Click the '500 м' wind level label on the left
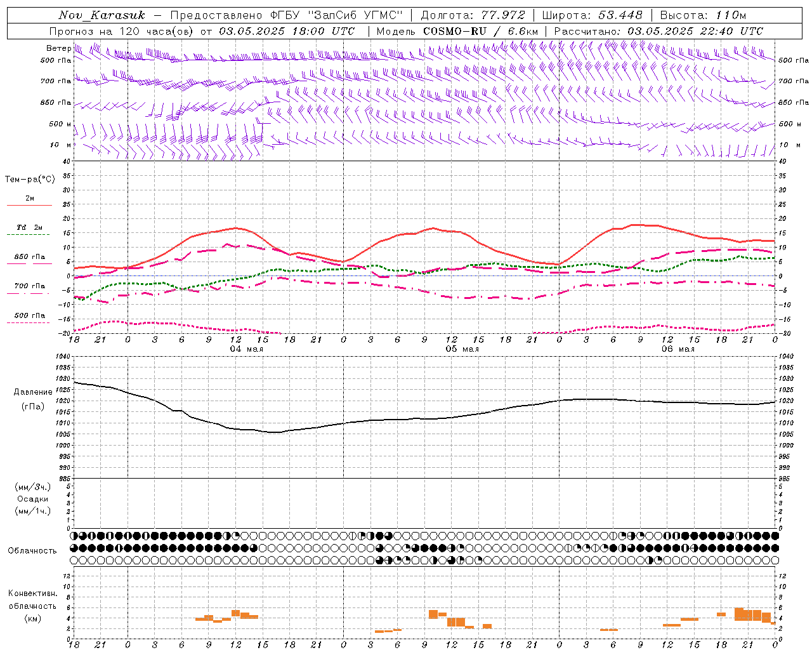 pos(60,124)
